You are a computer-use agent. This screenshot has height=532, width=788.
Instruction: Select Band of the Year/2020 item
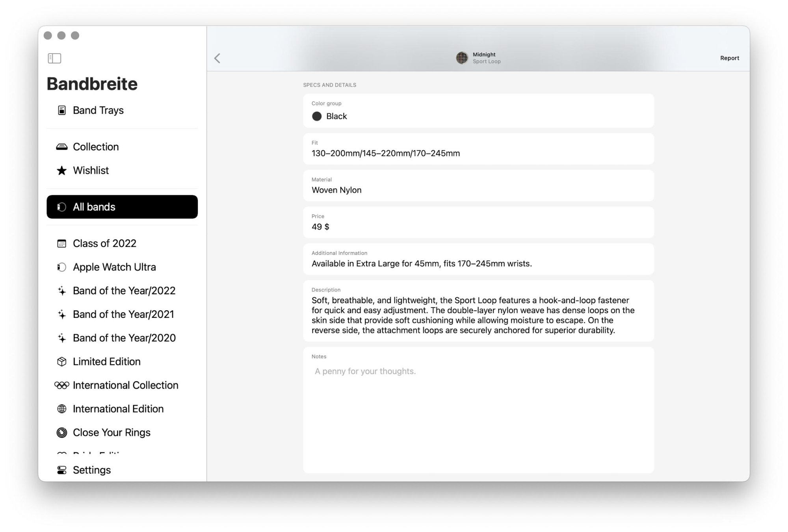pyautogui.click(x=124, y=338)
